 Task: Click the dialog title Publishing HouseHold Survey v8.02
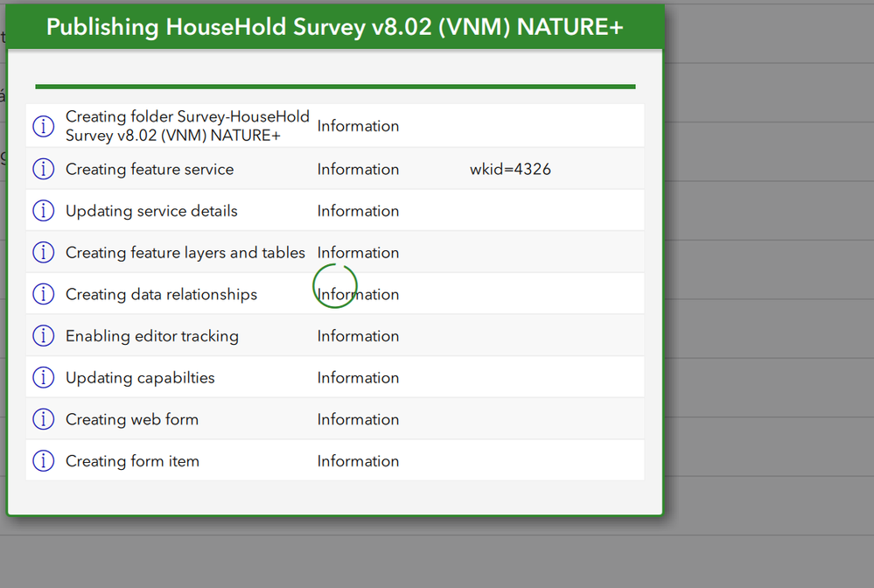tap(335, 27)
